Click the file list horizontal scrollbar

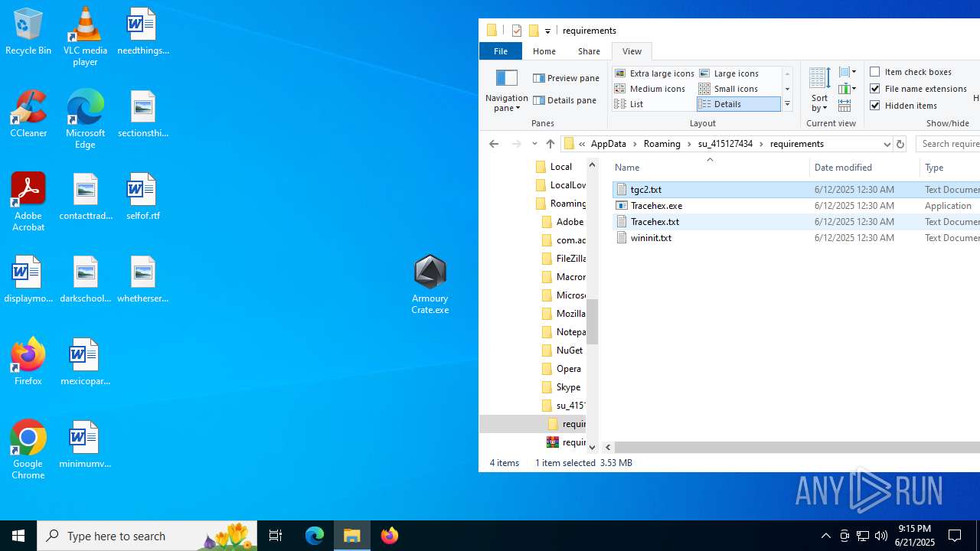point(796,447)
